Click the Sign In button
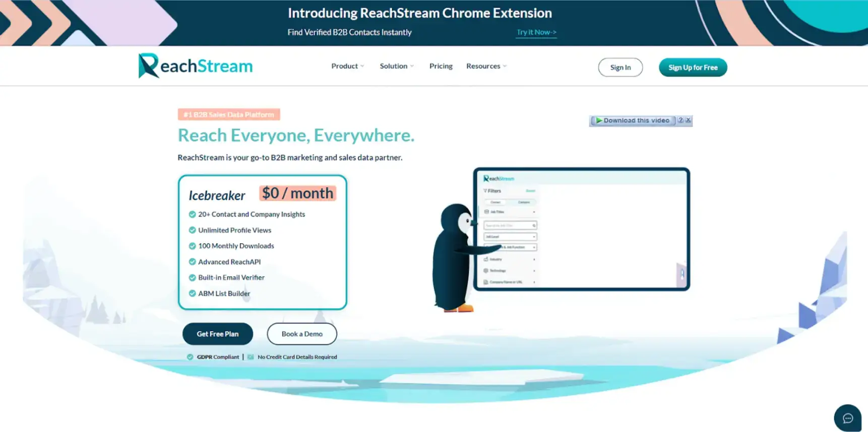868x432 pixels. [620, 67]
